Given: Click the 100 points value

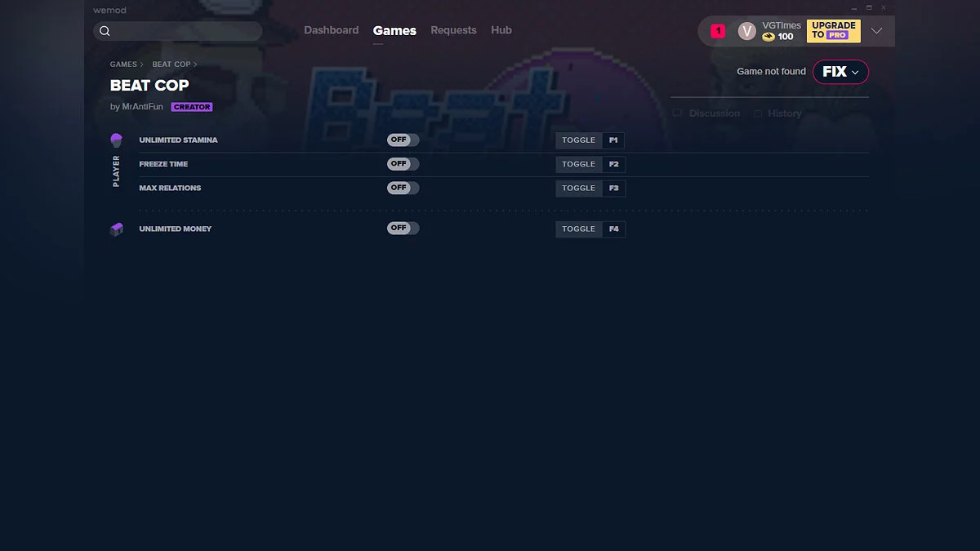Looking at the screenshot, I should click(785, 37).
